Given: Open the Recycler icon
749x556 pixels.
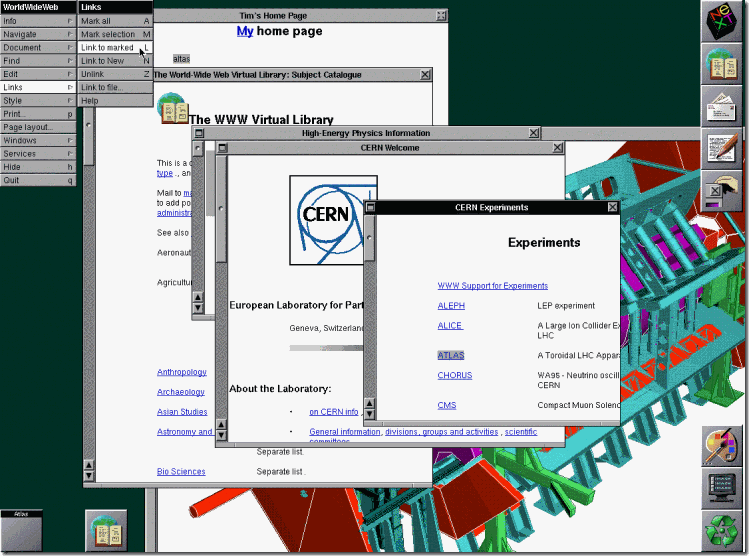Looking at the screenshot, I should [x=722, y=531].
